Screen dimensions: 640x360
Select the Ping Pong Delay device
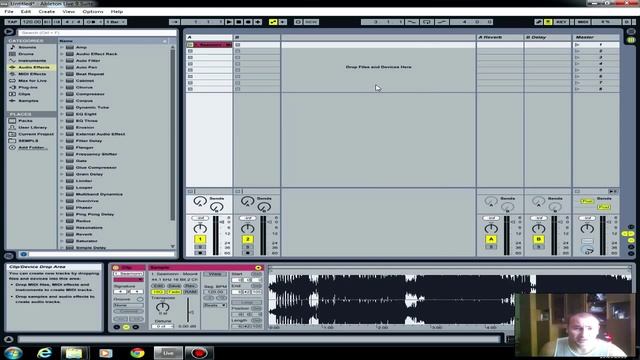95,214
